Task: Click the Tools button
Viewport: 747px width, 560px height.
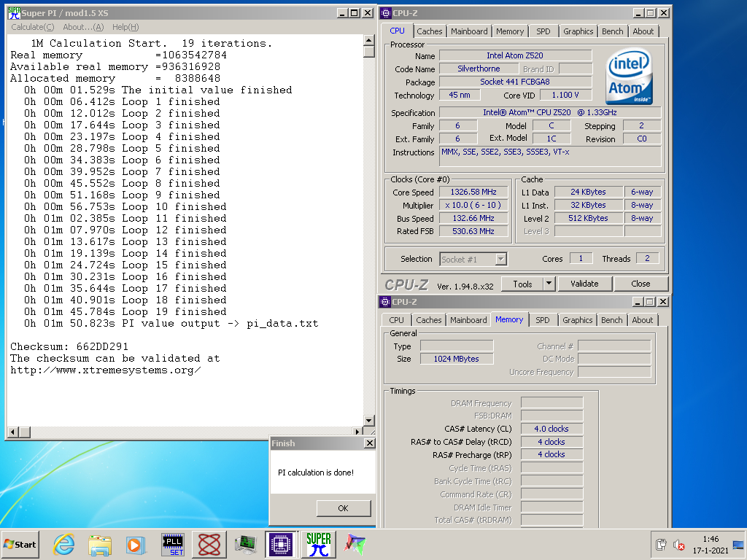Action: click(522, 284)
